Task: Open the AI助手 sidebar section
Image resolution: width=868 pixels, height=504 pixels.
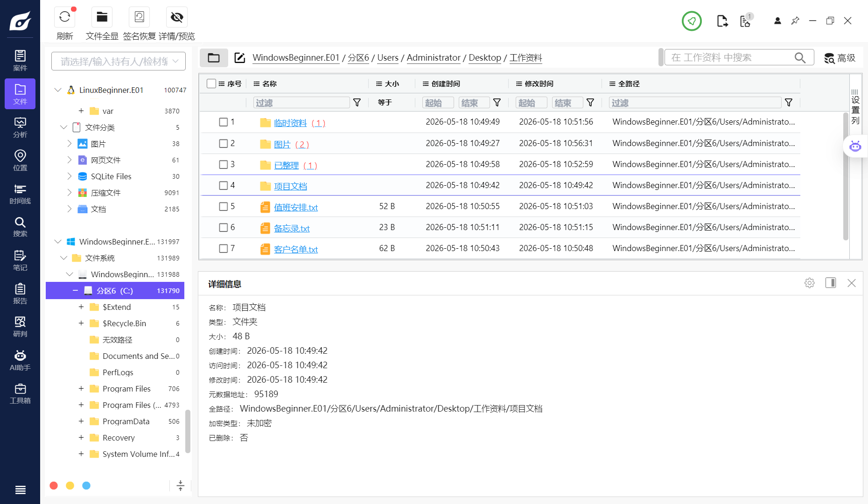Action: pos(20,360)
